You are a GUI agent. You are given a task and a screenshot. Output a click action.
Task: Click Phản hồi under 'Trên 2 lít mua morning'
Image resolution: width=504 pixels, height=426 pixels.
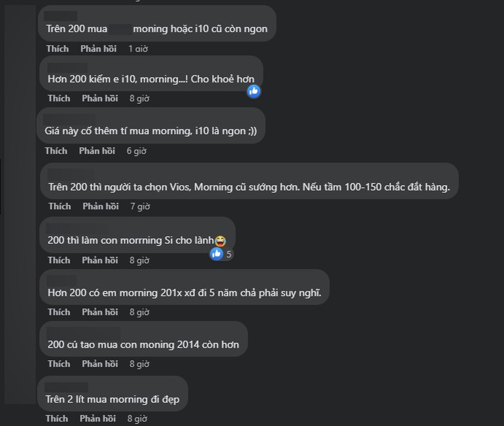tap(97, 418)
